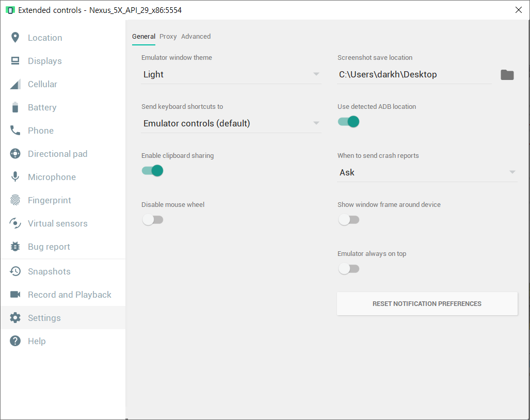The height and width of the screenshot is (420, 530).
Task: Open the Advanced tab
Action: coord(196,37)
